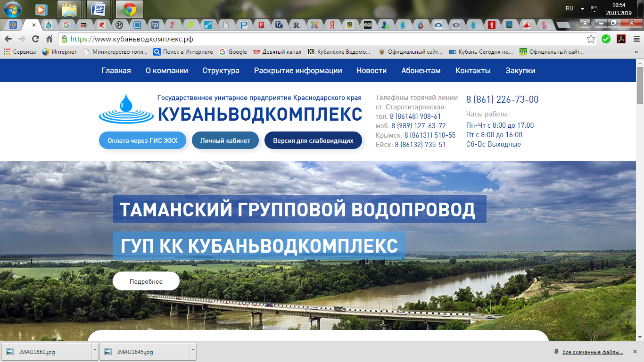Close the current active tab
Image resolution: width=644 pixels, height=362 pixels.
point(34,25)
